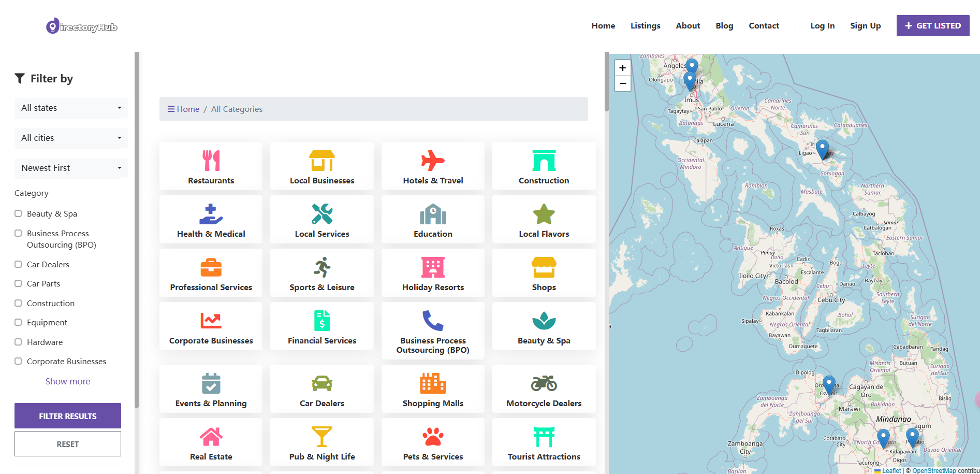Screen dimensions: 980x474
Task: Open the Professional Services briefcase icon
Action: pos(211,267)
